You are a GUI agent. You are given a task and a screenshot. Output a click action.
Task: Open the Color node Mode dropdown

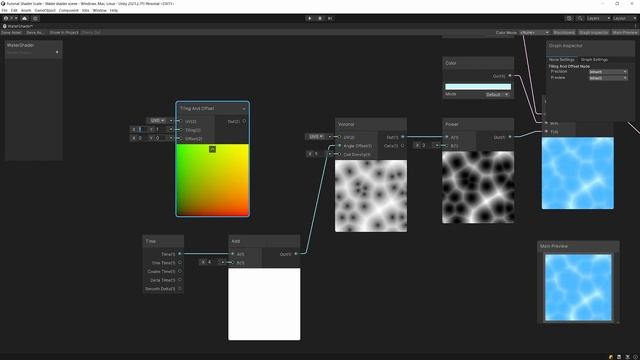tap(497, 94)
